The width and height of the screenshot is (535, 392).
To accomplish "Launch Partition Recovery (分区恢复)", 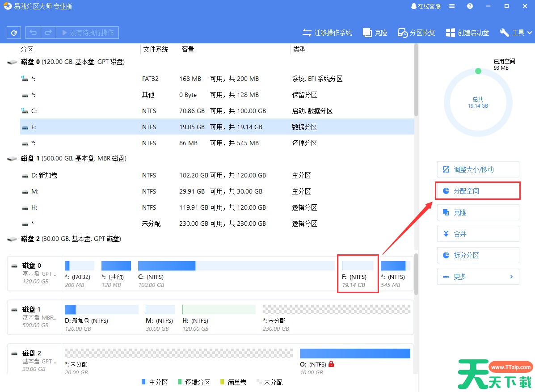I will click(417, 33).
